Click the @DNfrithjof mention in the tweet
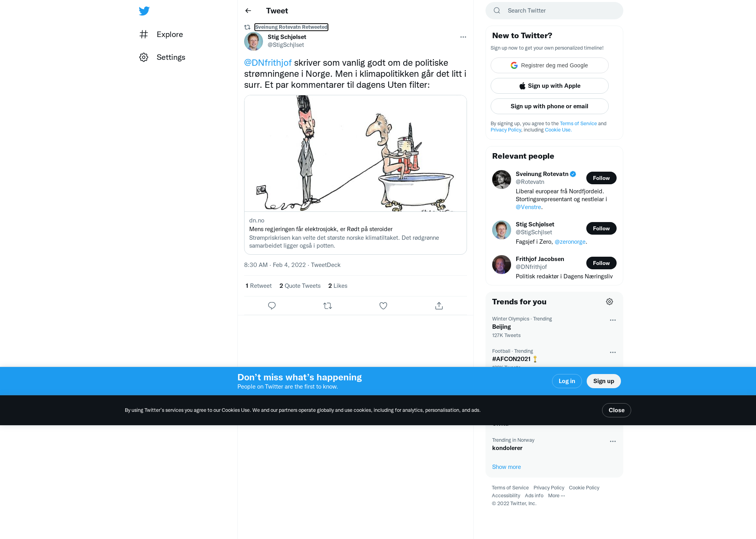This screenshot has width=756, height=539. click(x=268, y=63)
